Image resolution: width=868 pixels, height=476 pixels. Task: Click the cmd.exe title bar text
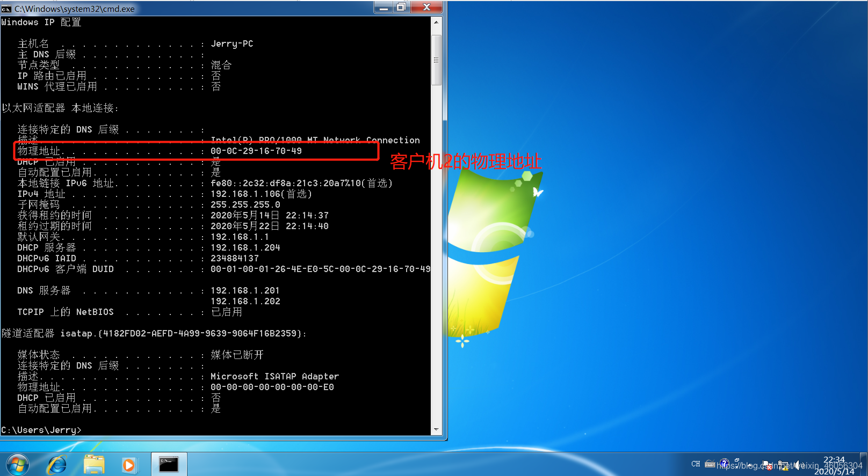point(75,9)
